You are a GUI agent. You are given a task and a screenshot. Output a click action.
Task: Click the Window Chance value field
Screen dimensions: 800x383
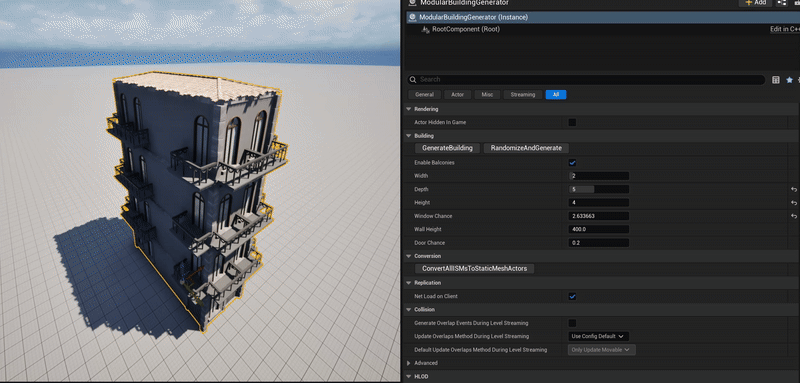598,216
